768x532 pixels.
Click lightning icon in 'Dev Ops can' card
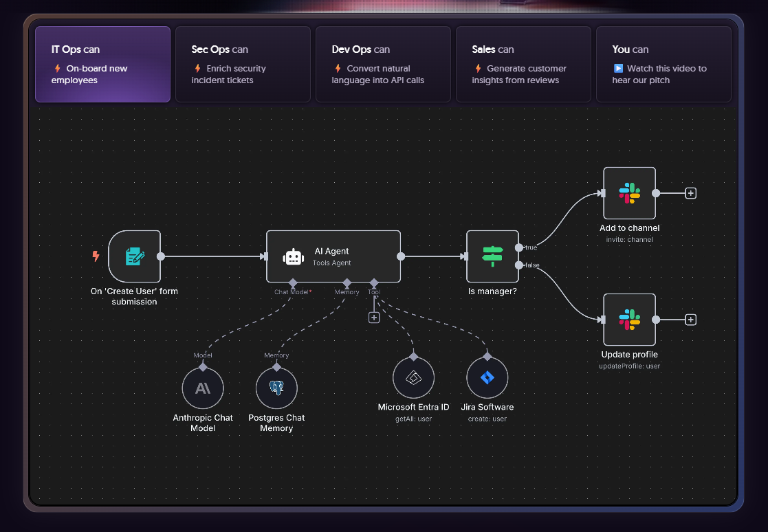pyautogui.click(x=338, y=69)
